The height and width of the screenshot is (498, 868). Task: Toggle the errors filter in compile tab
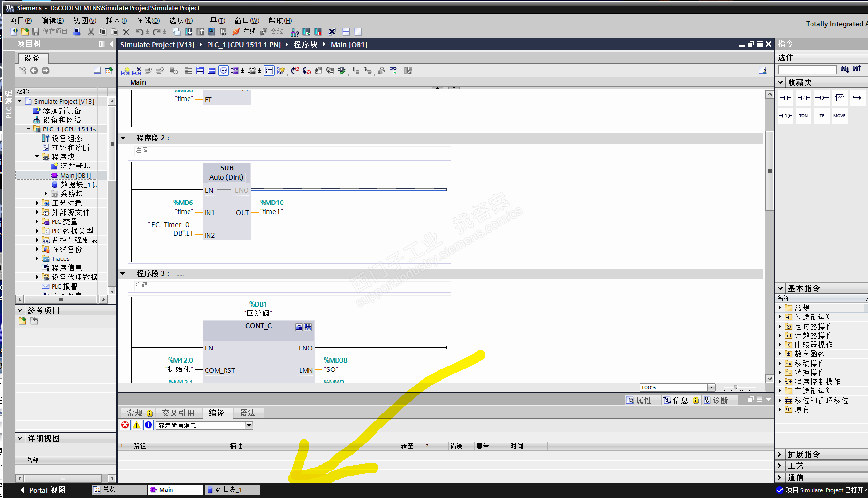click(125, 425)
